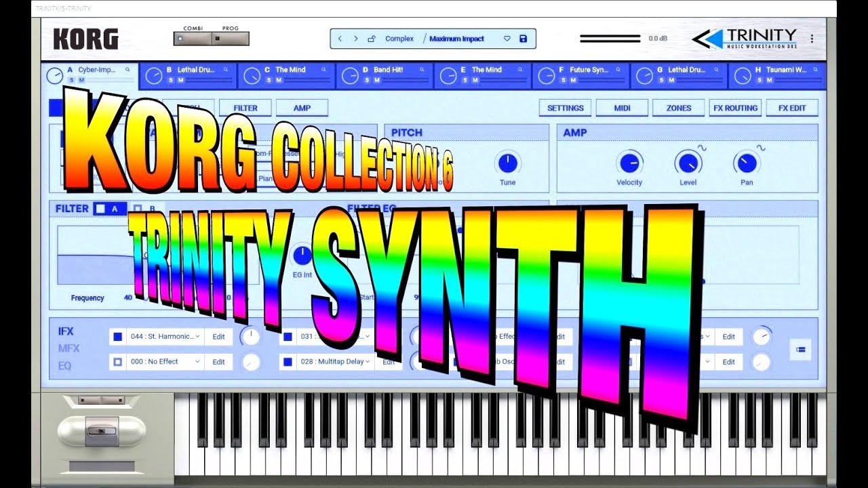Viewport: 868px width, 488px height.
Task: Open search icon on timbre B Lethal Dru
Action: (226, 69)
